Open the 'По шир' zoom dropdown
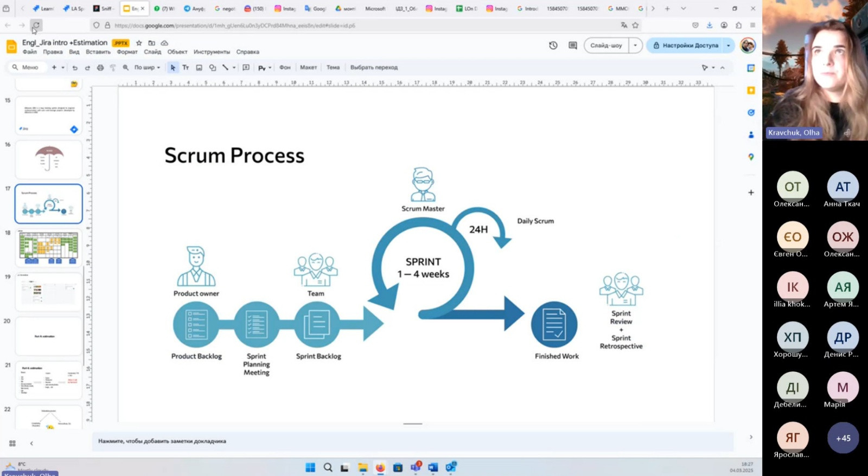Screen dimensions: 868x476 (147, 68)
